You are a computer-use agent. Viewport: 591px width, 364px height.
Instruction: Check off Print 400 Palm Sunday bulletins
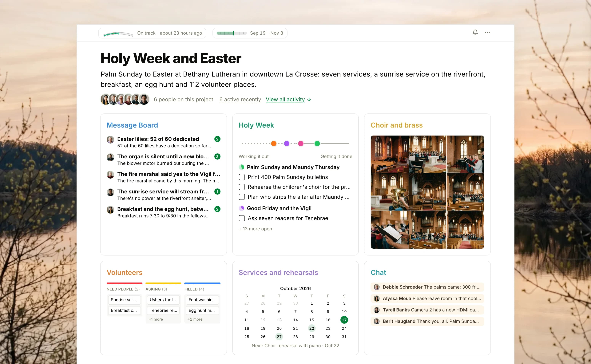pyautogui.click(x=242, y=177)
